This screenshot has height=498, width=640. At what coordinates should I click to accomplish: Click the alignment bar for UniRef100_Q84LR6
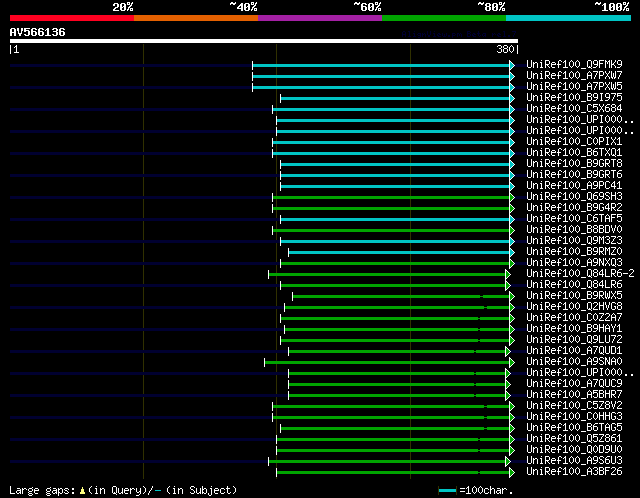pos(394,285)
